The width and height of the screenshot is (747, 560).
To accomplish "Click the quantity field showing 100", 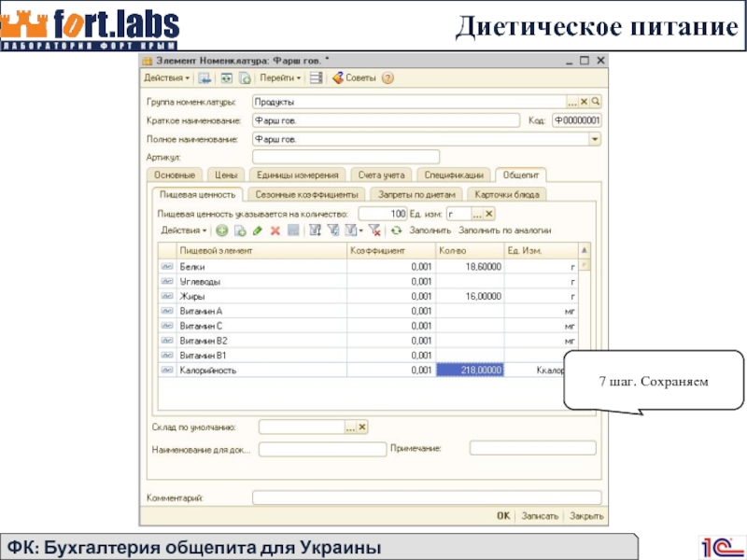I will coord(383,214).
